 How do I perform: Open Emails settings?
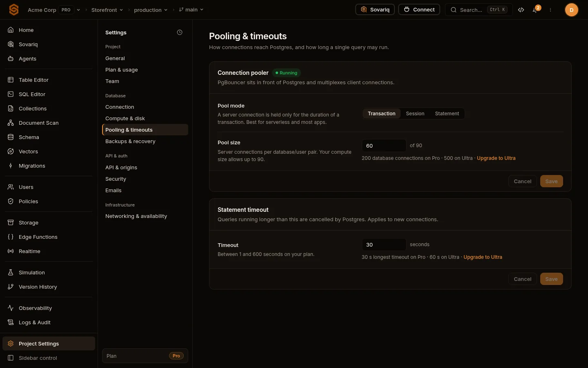[145, 190]
